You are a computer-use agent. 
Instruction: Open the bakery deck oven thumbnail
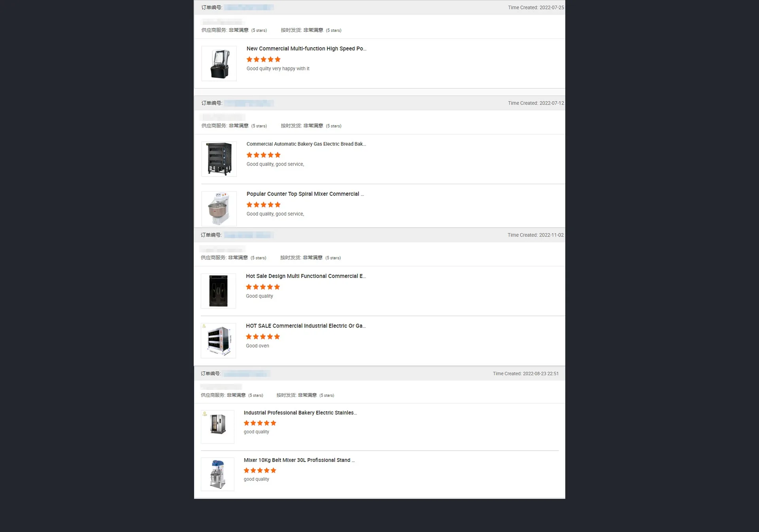(219, 159)
